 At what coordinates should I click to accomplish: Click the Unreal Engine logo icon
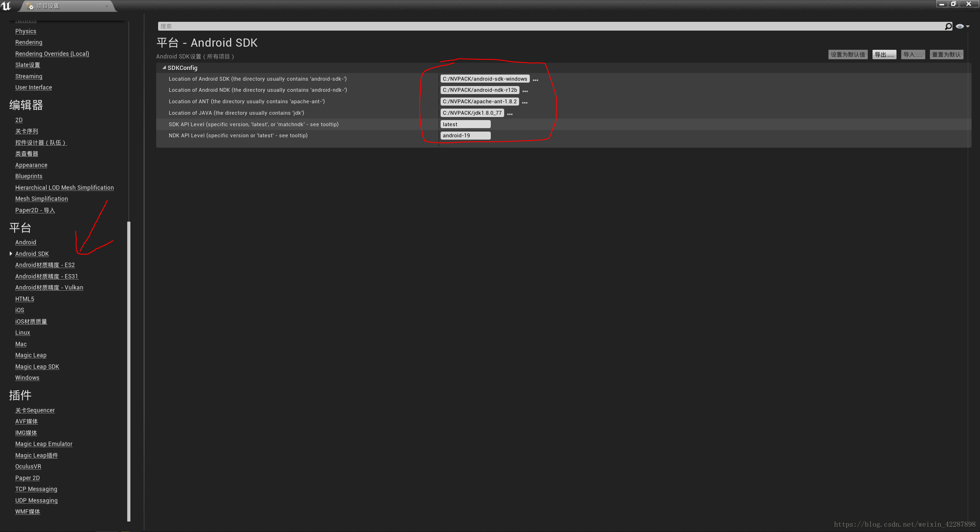coord(6,6)
